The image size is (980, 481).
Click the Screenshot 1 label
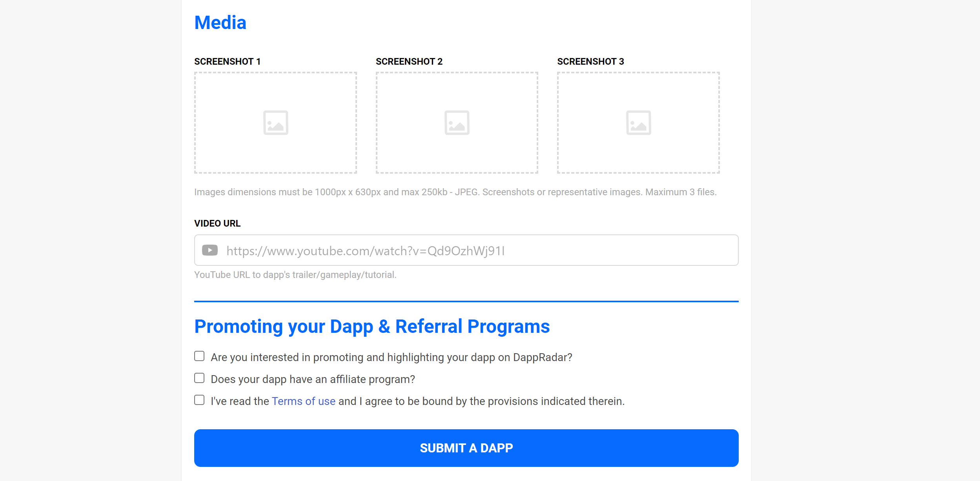[227, 62]
